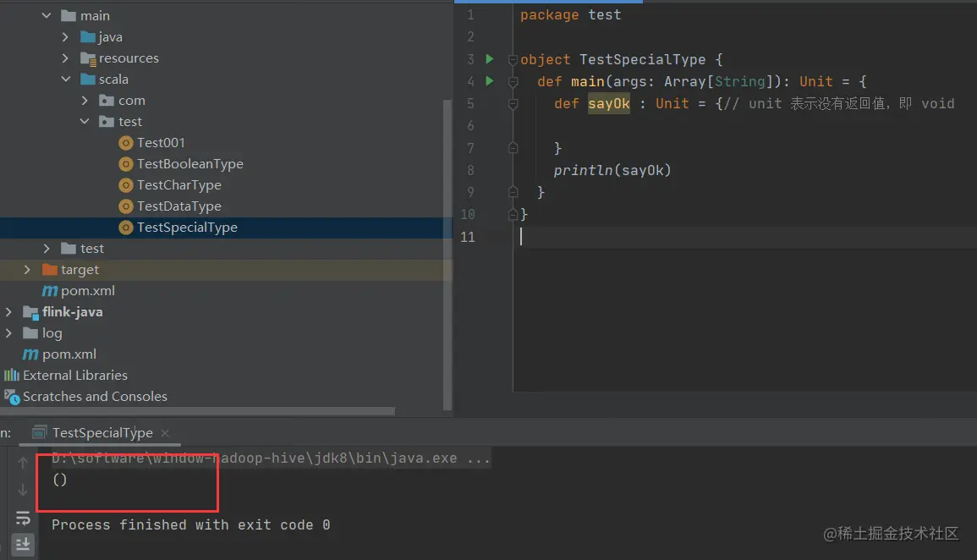Viewport: 977px width, 560px height.
Task: Click the Maven icon of inner pom.xml
Action: click(50, 291)
